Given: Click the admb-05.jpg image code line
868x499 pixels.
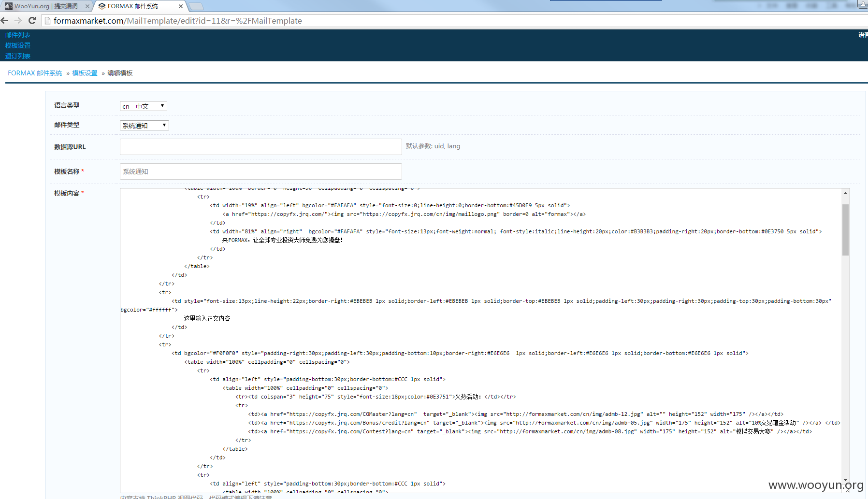Looking at the screenshot, I should 544,423.
